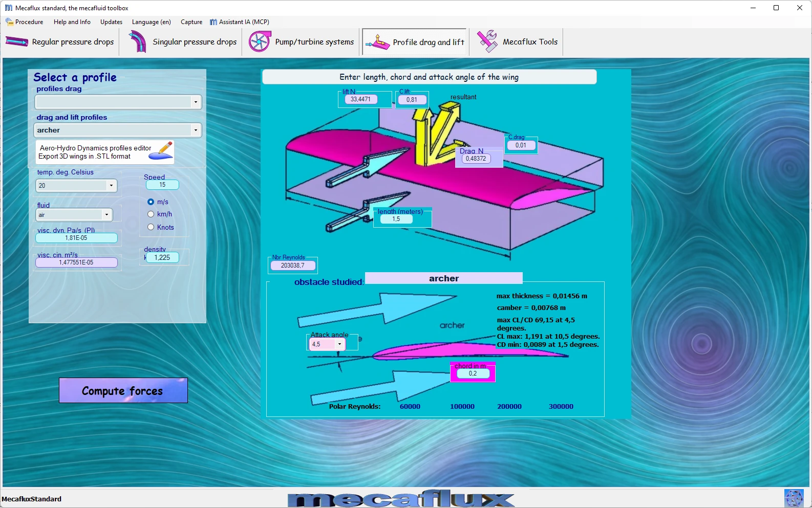The width and height of the screenshot is (812, 508).
Task: Select km/h speed unit
Action: tap(151, 214)
